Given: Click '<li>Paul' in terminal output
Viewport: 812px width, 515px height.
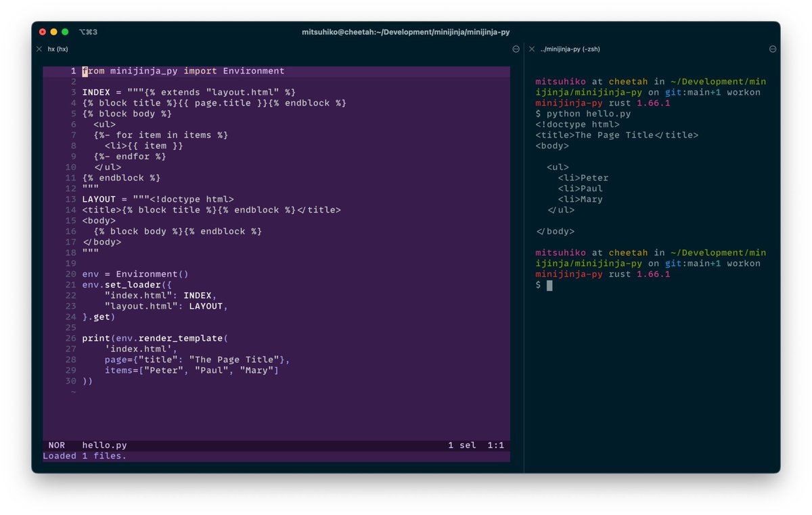Looking at the screenshot, I should [581, 189].
